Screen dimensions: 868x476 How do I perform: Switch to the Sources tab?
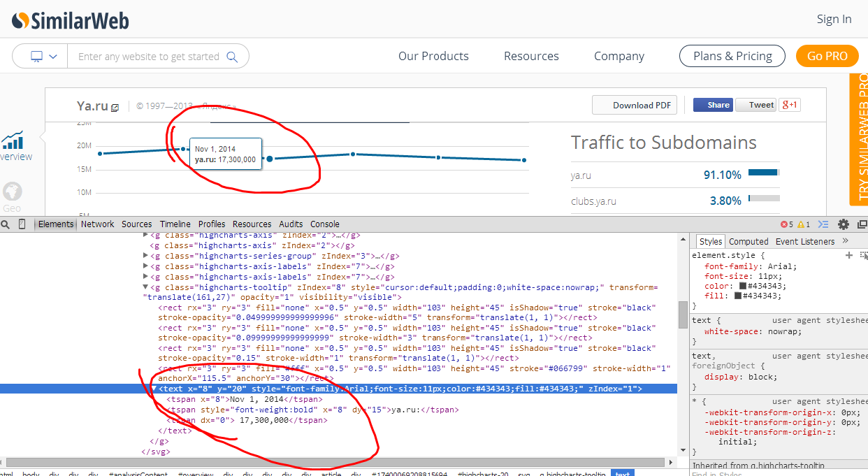(x=136, y=224)
